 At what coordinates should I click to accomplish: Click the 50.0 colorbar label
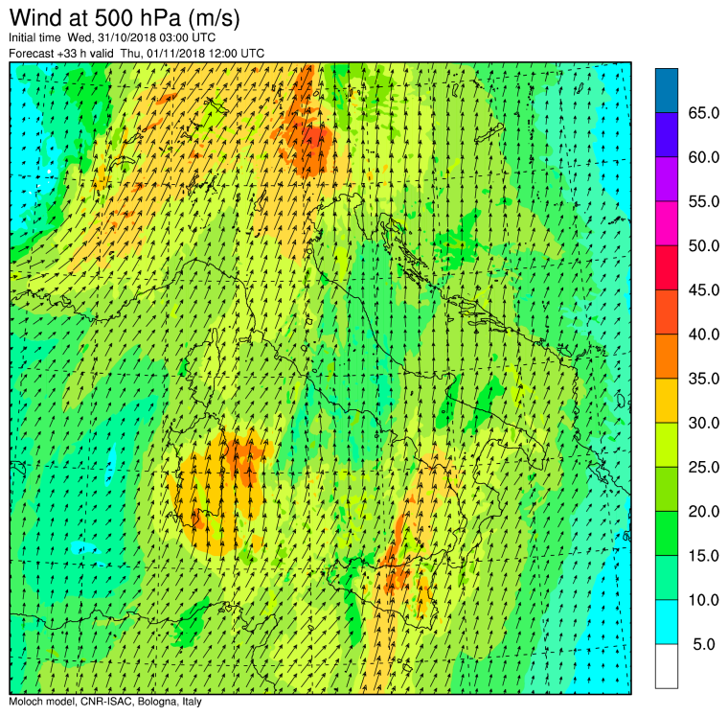[703, 245]
